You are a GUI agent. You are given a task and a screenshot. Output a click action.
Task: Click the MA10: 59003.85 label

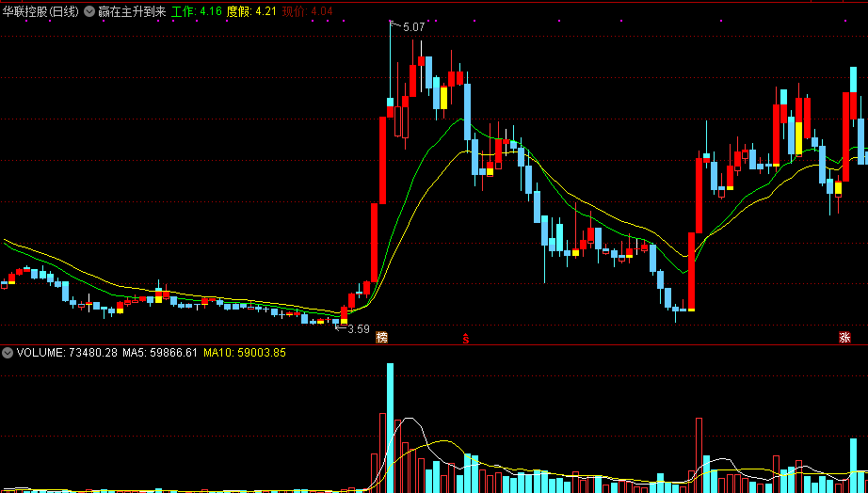245,353
